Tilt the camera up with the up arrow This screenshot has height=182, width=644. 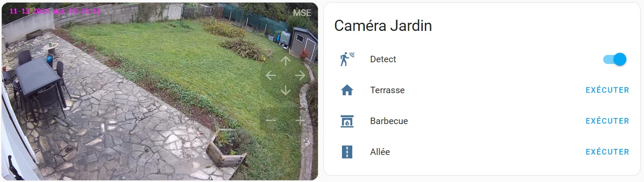click(x=285, y=61)
